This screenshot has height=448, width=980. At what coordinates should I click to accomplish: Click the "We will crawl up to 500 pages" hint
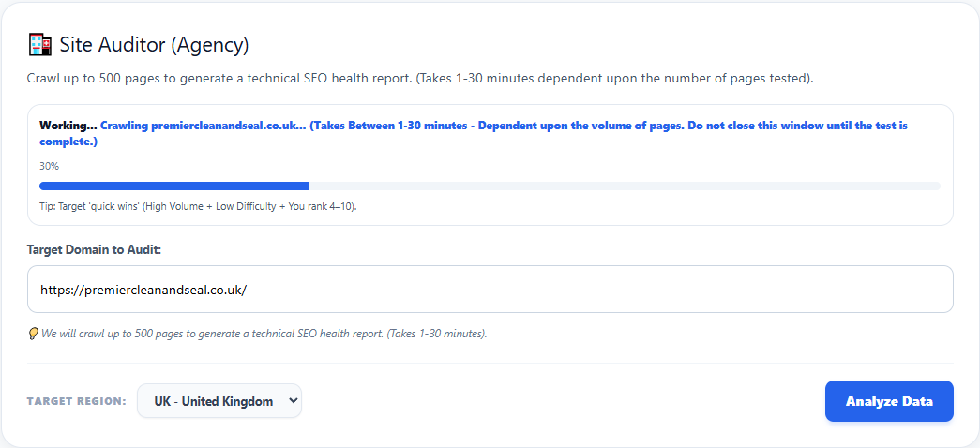coord(264,334)
